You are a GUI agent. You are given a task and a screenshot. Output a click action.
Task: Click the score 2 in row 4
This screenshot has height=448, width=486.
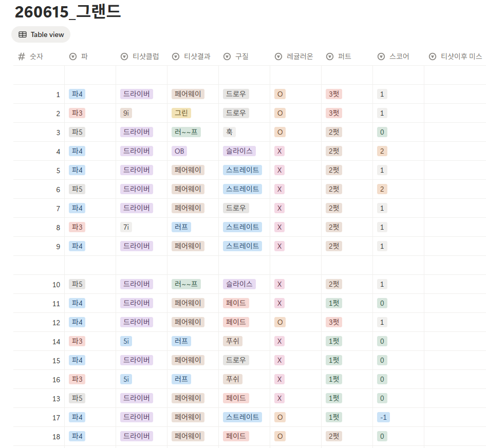click(x=382, y=151)
